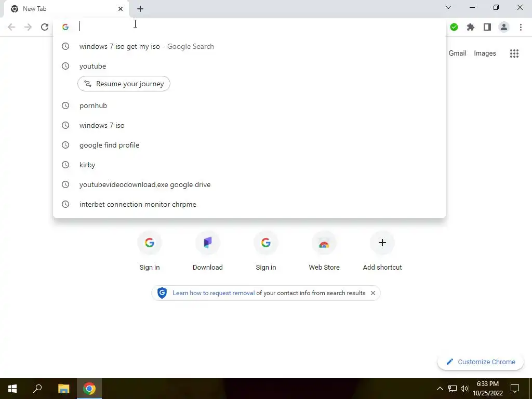Select the windows 7 iso suggestion
Image resolution: width=532 pixels, height=399 pixels.
coord(249,126)
